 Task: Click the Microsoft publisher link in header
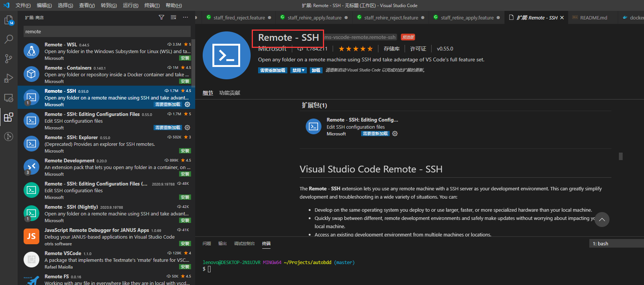(x=272, y=49)
